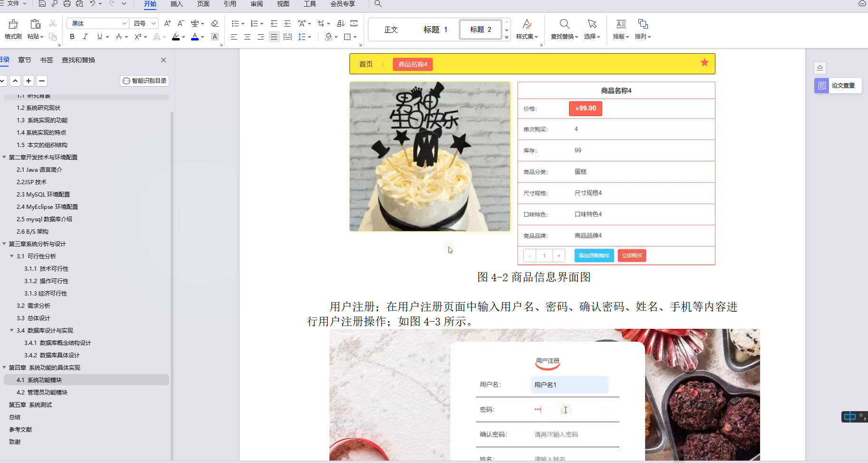
Task: Click the Typesetting (排版) icon
Action: pos(621,24)
